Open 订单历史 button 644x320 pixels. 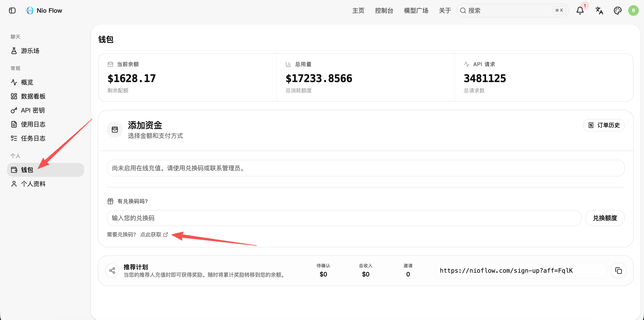(604, 125)
